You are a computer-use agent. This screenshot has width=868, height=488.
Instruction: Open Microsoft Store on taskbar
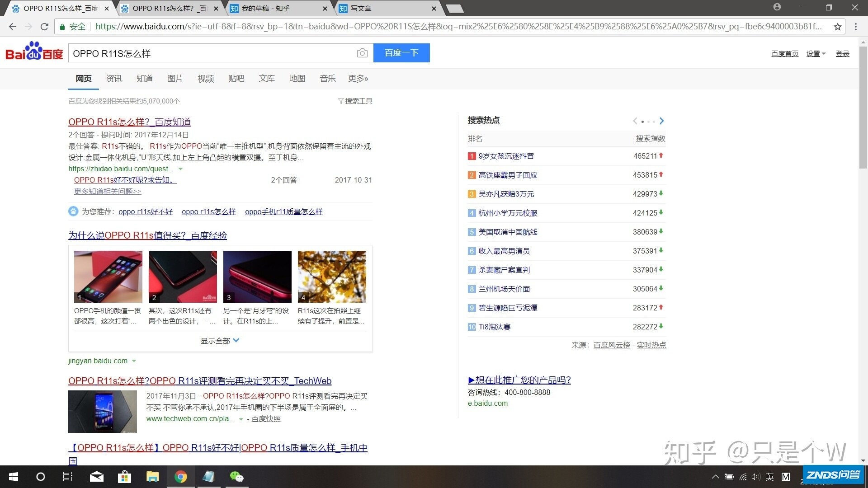[124, 477]
